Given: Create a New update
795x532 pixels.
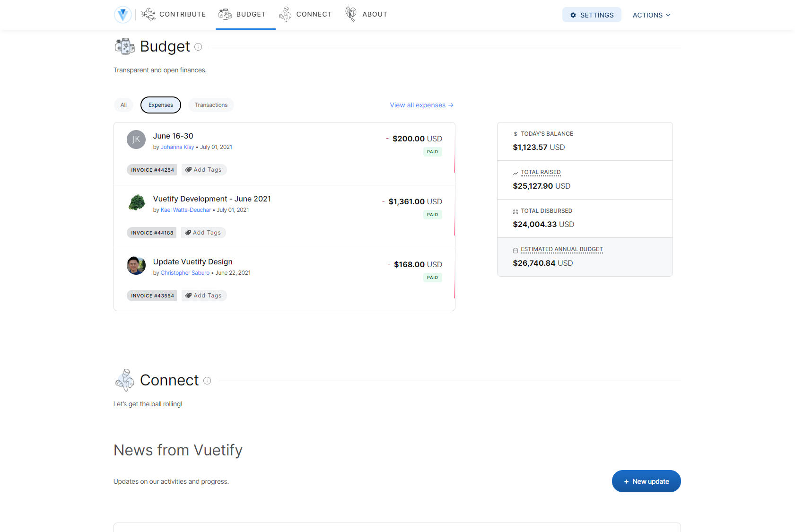Looking at the screenshot, I should (646, 481).
